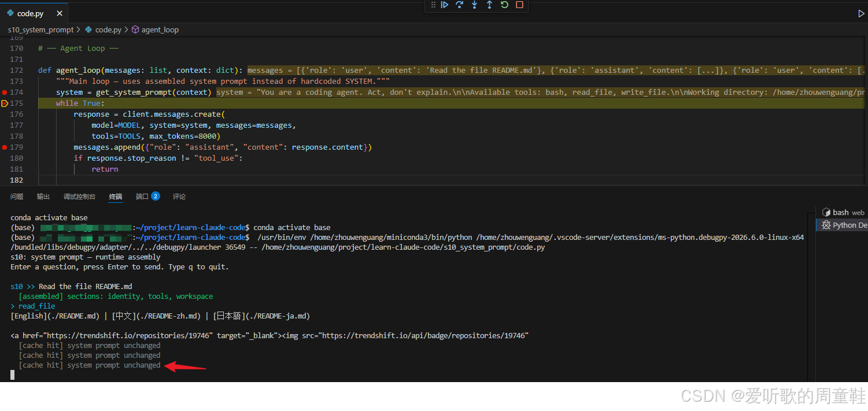
Task: Switch to the 输出 panel tab
Action: click(43, 197)
